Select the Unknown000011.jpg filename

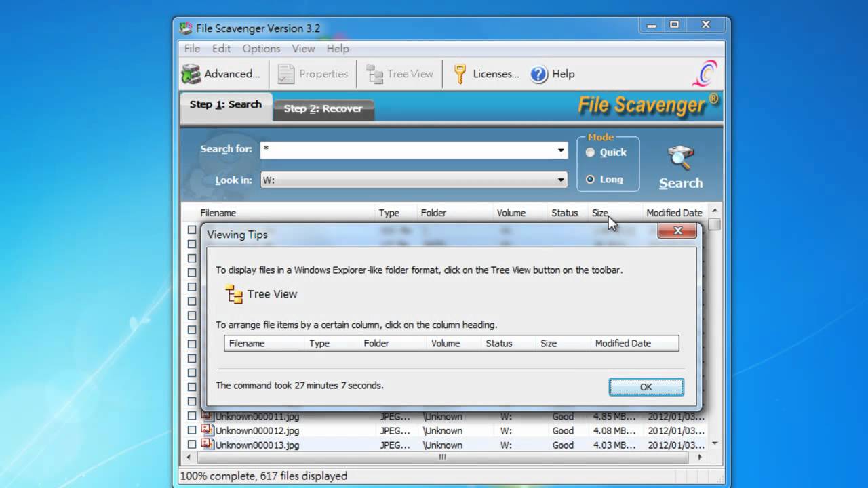257,416
